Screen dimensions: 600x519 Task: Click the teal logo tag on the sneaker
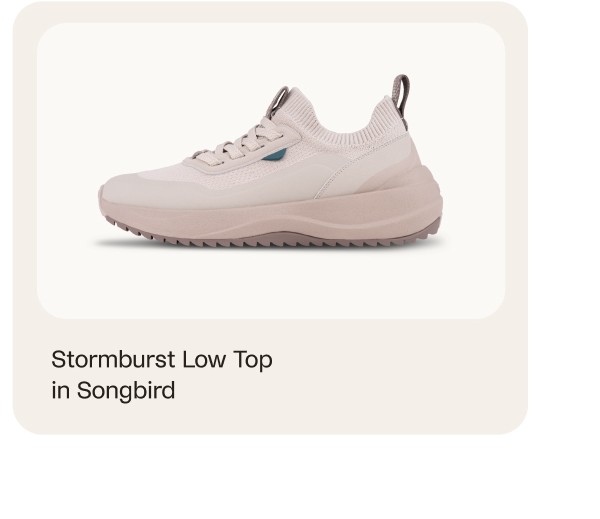pyautogui.click(x=274, y=154)
